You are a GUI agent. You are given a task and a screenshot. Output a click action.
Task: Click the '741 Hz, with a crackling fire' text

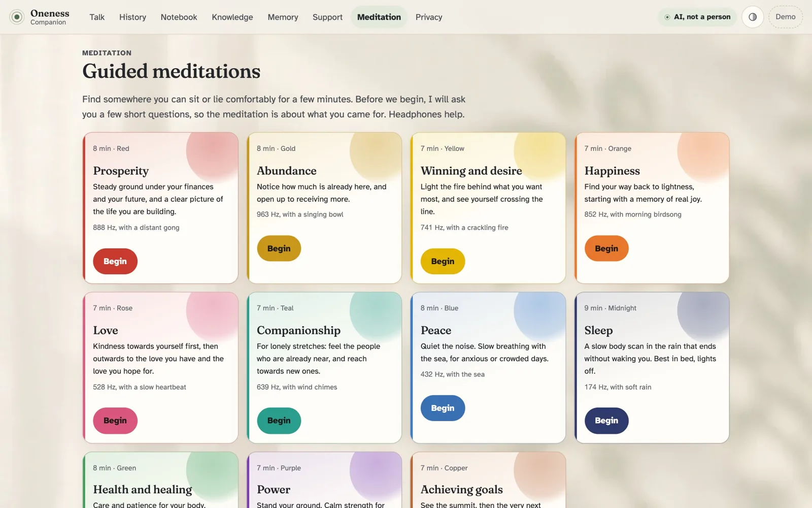point(464,228)
